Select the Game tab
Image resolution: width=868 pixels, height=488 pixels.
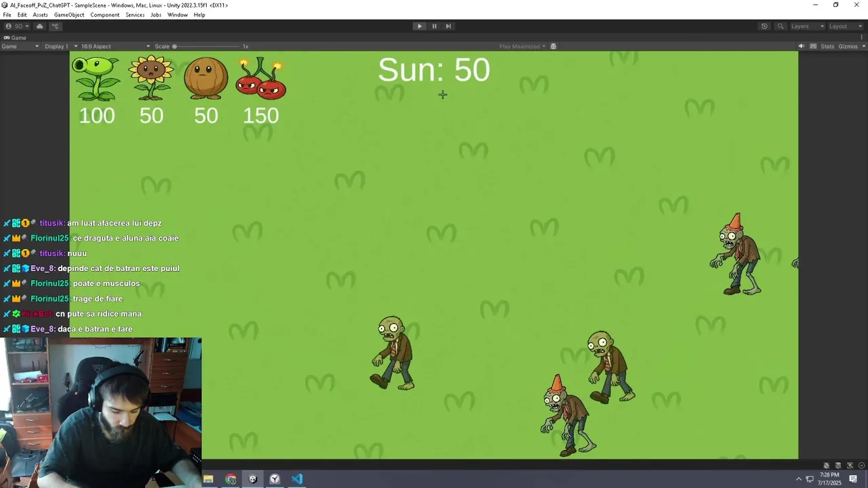click(15, 38)
